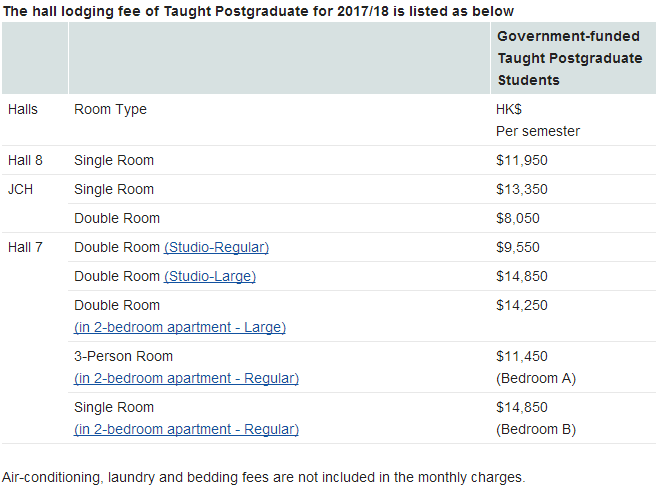Click the Room Type column label
The width and height of the screenshot is (659, 490).
[x=110, y=109]
